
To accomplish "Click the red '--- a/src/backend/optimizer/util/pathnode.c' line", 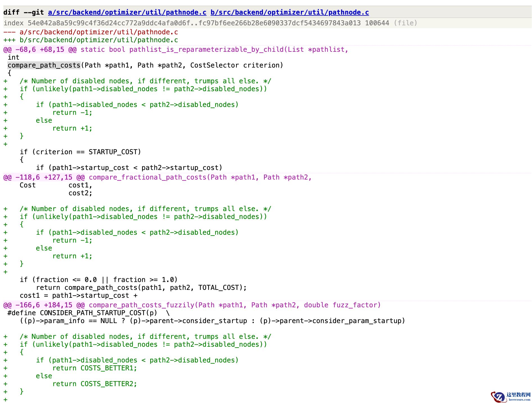I will pos(91,32).
